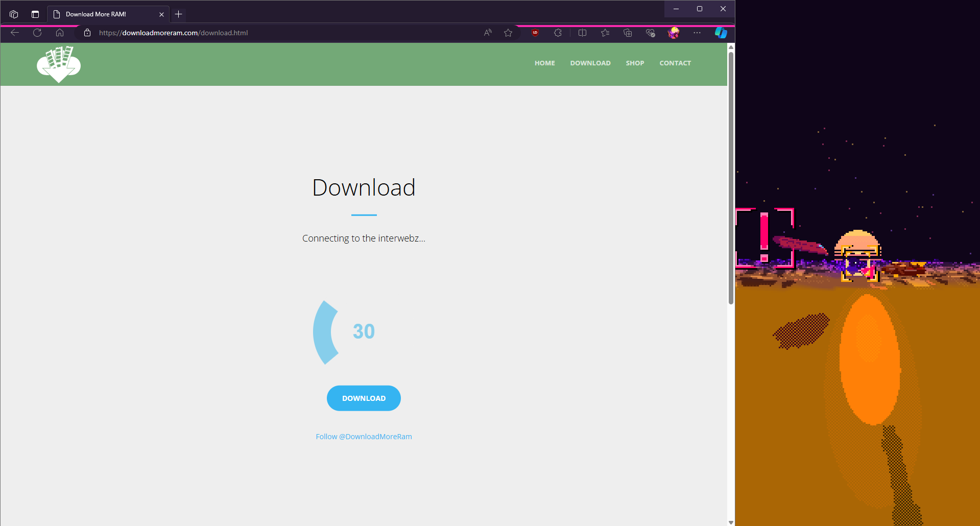The height and width of the screenshot is (526, 980).
Task: Select the Download More RAM! tab
Action: pos(108,14)
